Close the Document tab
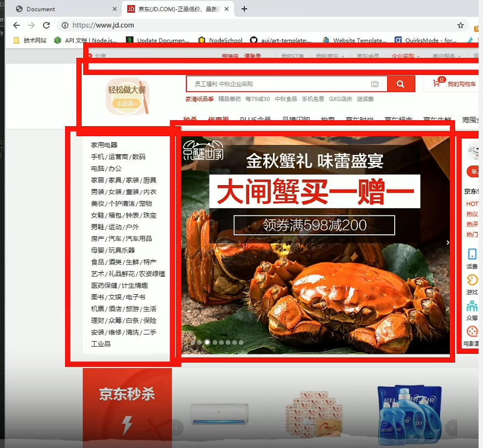The width and height of the screenshot is (483, 448). tap(115, 9)
